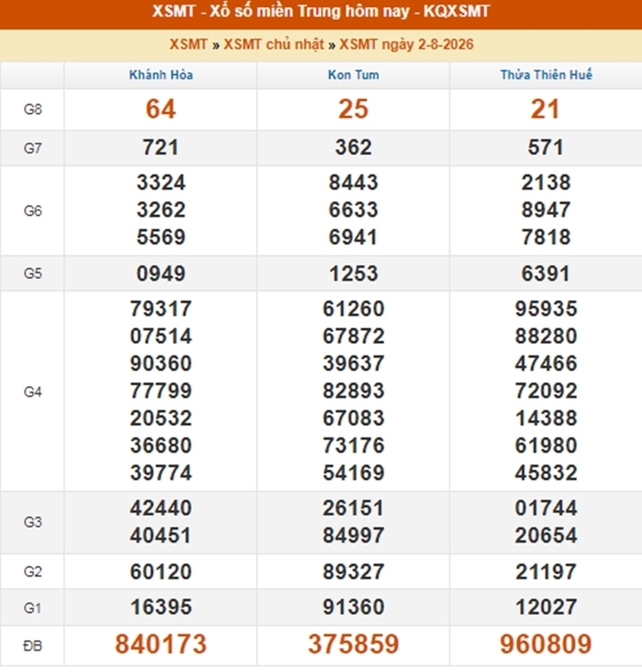Click G3 number 84997
Image resolution: width=642 pixels, height=672 pixels.
tap(353, 536)
